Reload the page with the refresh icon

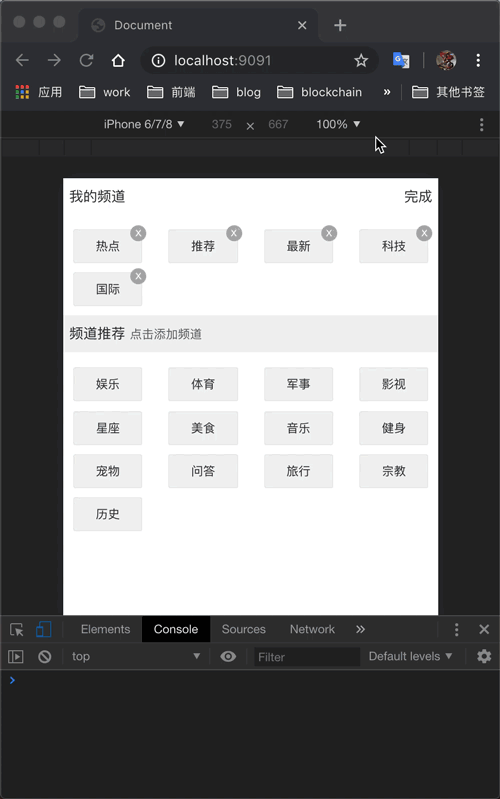pos(86,61)
